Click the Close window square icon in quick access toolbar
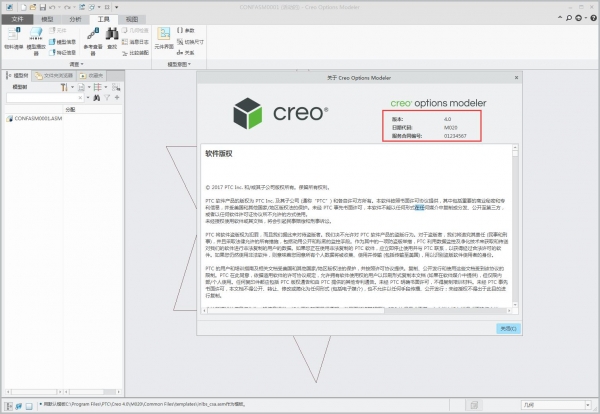 tap(107, 7)
